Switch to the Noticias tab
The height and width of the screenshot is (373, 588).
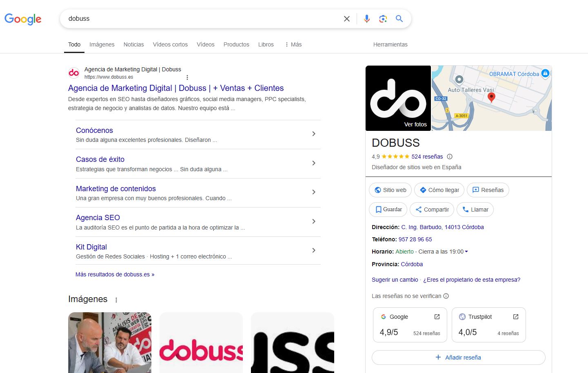tap(134, 44)
